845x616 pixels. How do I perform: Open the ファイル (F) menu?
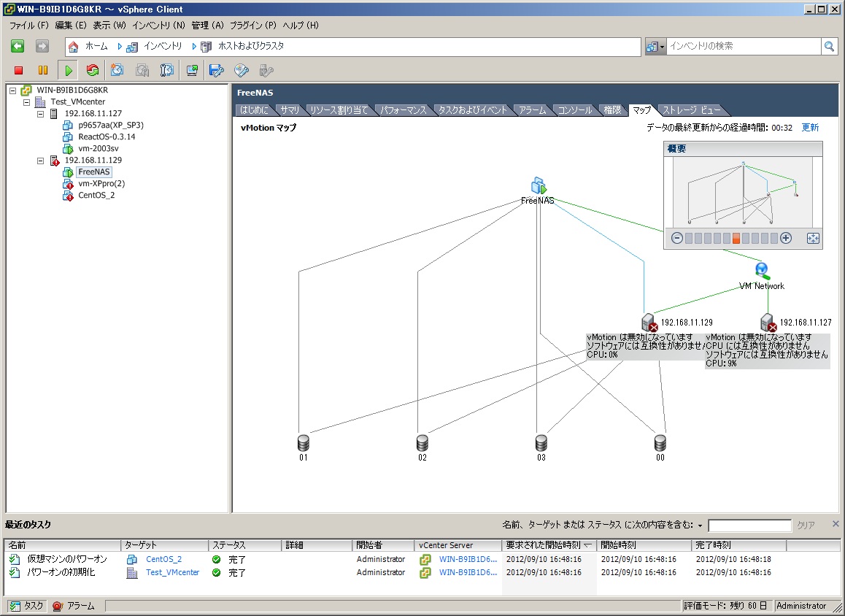(x=29, y=26)
